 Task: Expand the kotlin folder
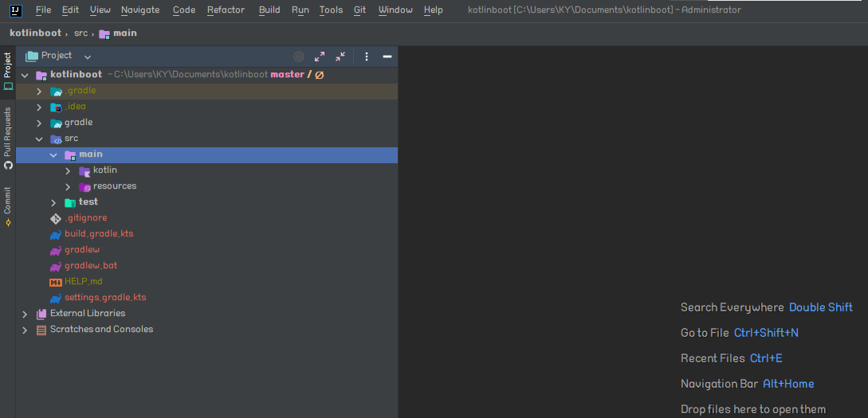68,171
